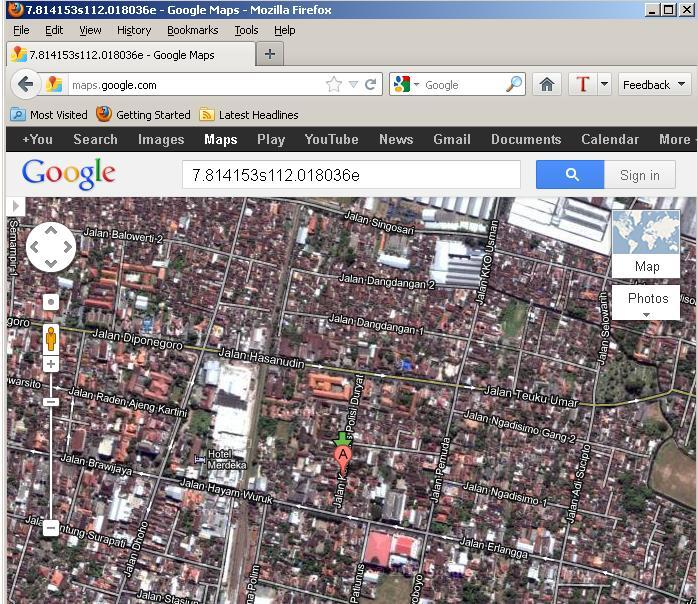Click the show my location button
Screen dimensions: 698x604
pos(51,302)
